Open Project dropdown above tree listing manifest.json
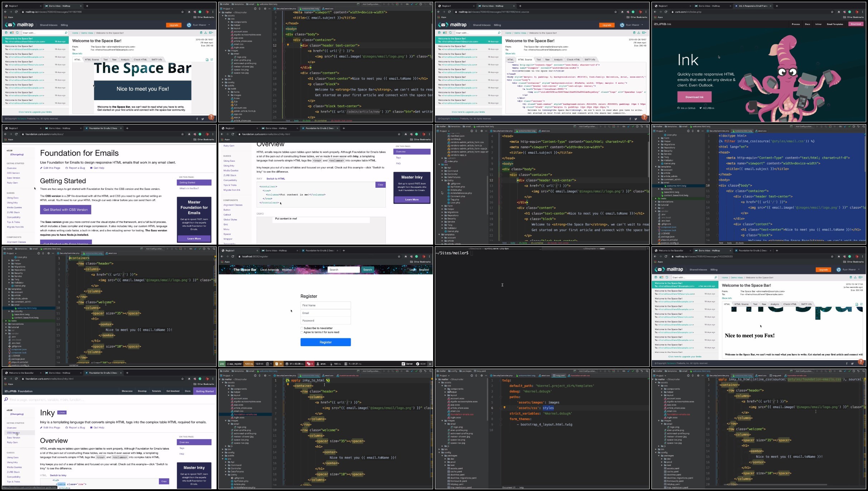Screen dimensions: 868x491 444,131
